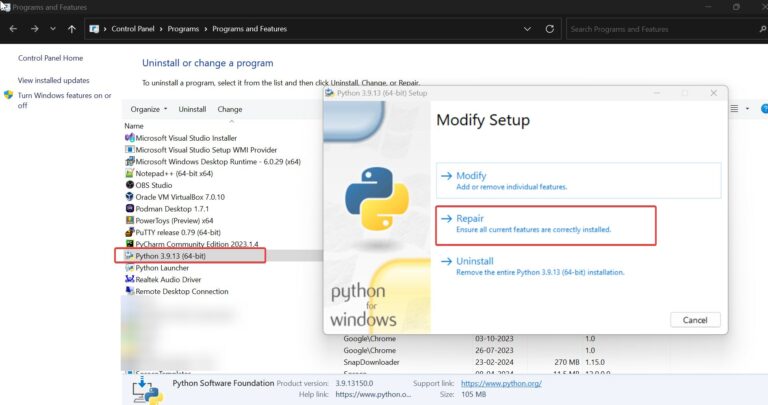Viewport: 768px width, 405px height.
Task: Select Remote Desktop Connection icon
Action: (x=129, y=291)
